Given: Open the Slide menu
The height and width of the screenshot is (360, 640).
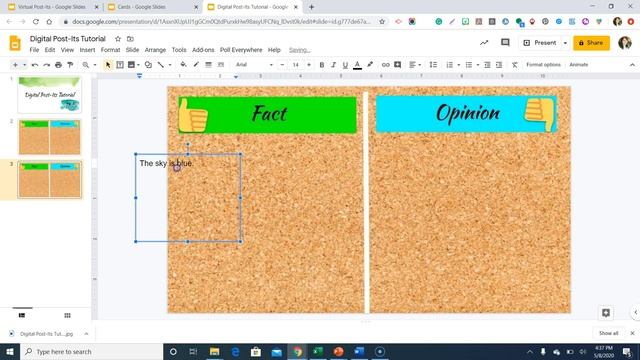Looking at the screenshot, I should coord(132,50).
